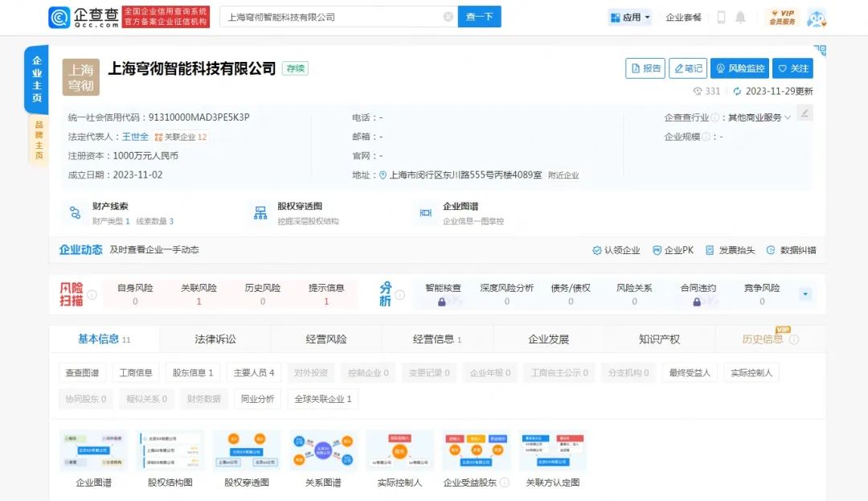The width and height of the screenshot is (868, 501).
Task: Switch to 品牌主页 side tab
Action: pos(39,140)
